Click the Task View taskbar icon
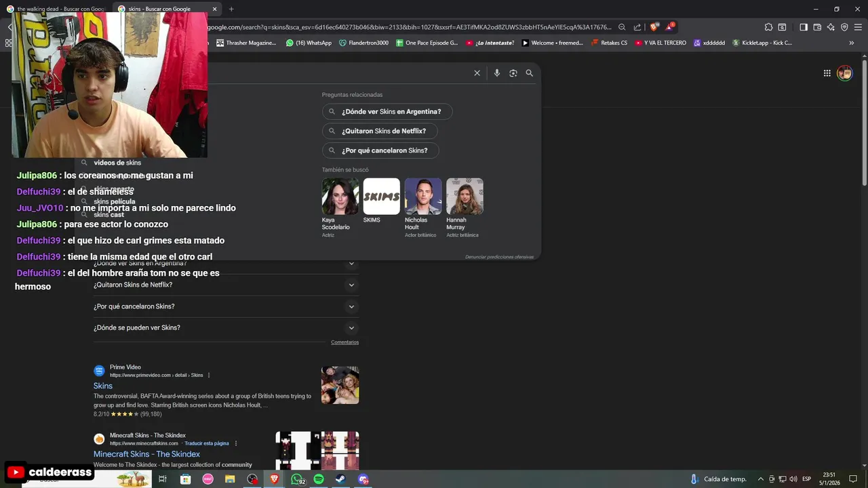The image size is (868, 488). 163,479
